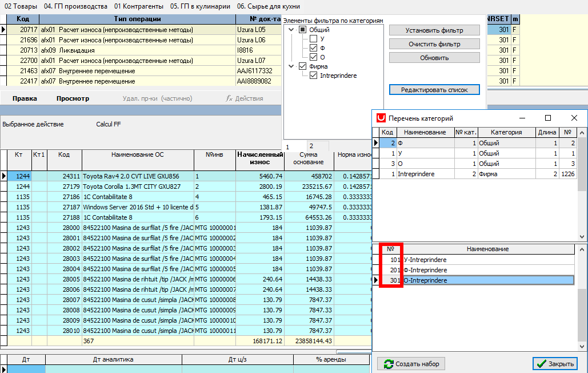The image size is (588, 373).
Task: Select the Windows Server 2016 Std row
Action: pos(189,207)
